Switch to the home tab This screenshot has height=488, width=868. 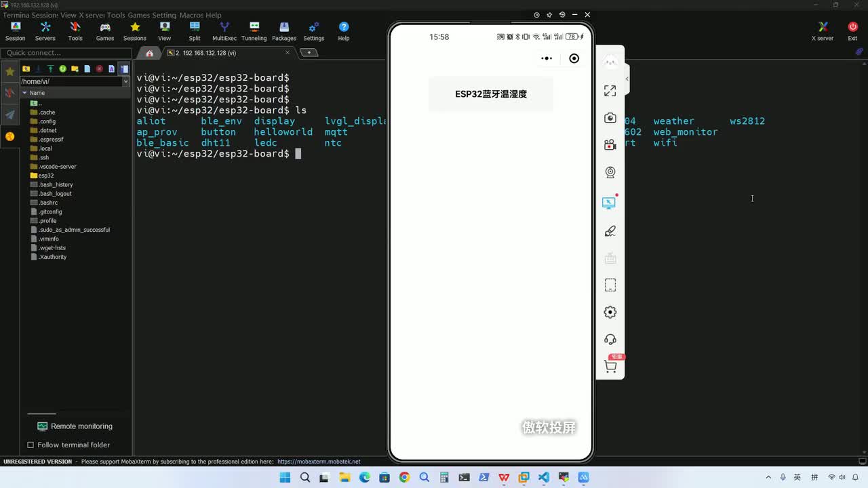pyautogui.click(x=149, y=53)
